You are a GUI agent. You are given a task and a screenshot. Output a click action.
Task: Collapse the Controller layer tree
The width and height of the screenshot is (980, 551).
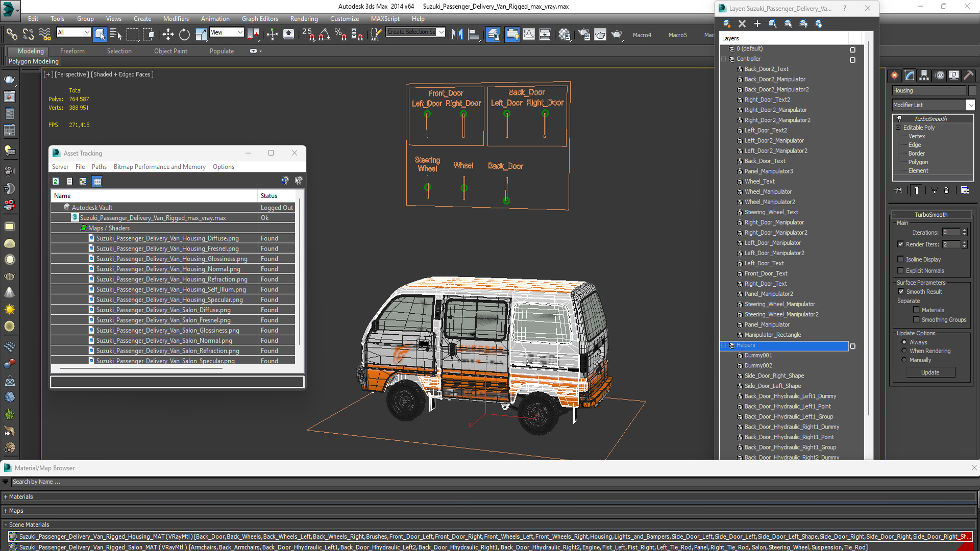724,59
